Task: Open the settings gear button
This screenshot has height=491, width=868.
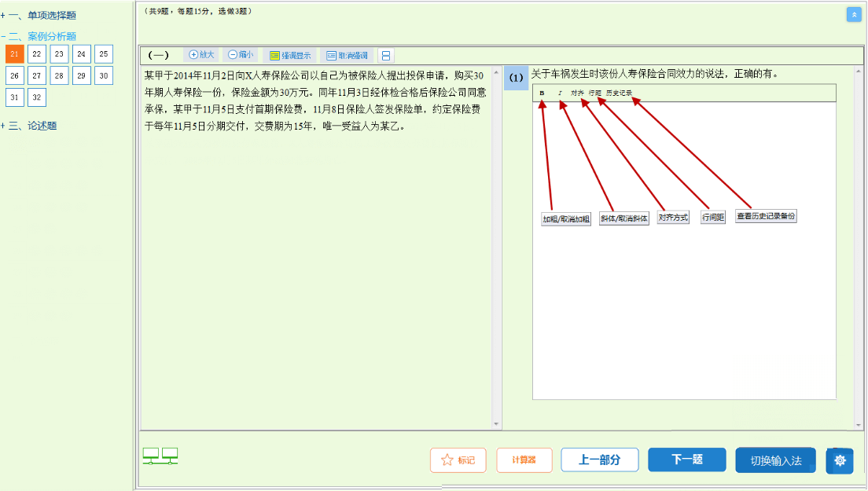Action: click(839, 461)
